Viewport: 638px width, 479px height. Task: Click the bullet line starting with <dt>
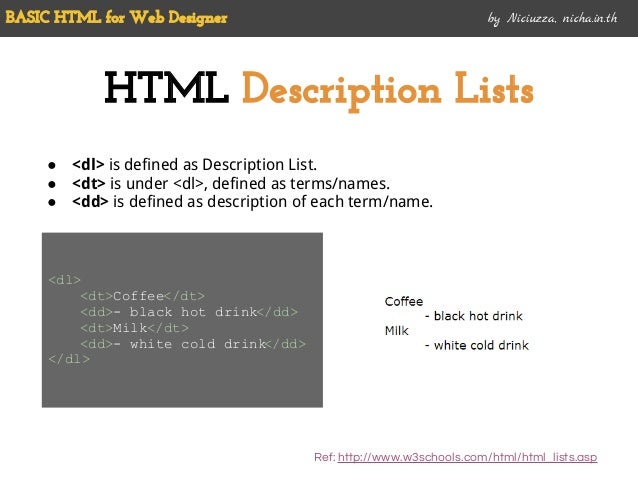(231, 184)
